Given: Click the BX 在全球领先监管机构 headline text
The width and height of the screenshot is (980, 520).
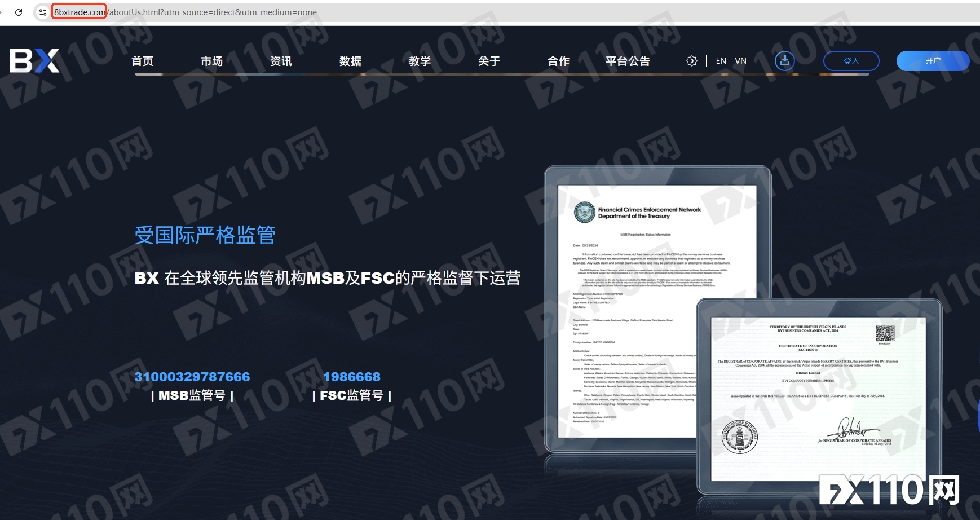Looking at the screenshot, I should (x=327, y=278).
